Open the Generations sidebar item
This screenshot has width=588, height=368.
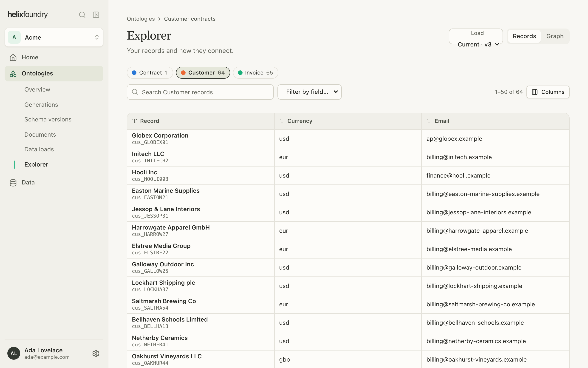[41, 105]
